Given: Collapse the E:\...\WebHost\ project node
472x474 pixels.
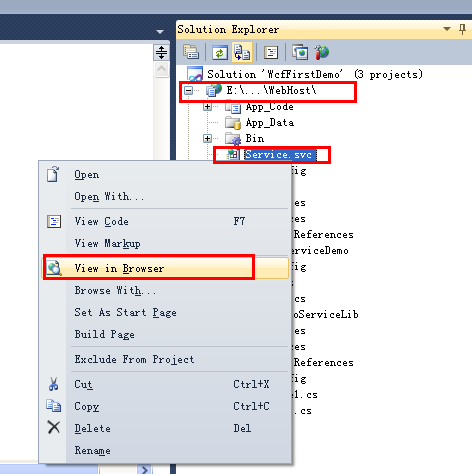Looking at the screenshot, I should click(x=188, y=90).
